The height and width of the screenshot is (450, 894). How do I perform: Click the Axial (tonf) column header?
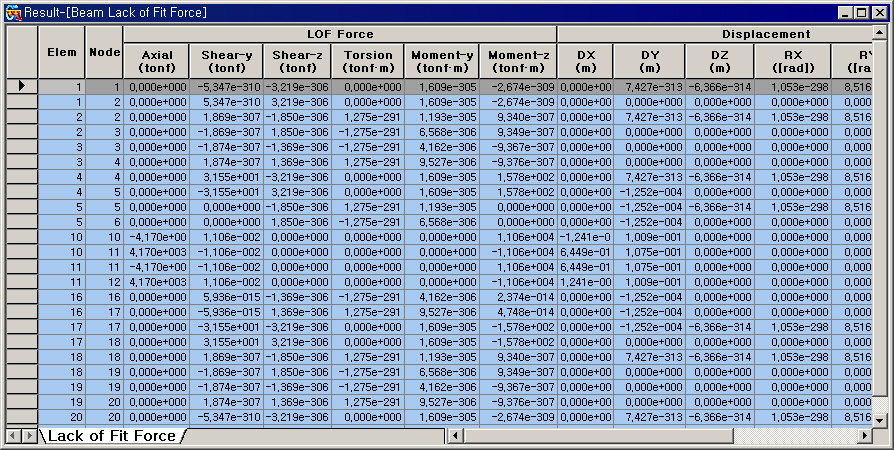click(156, 61)
